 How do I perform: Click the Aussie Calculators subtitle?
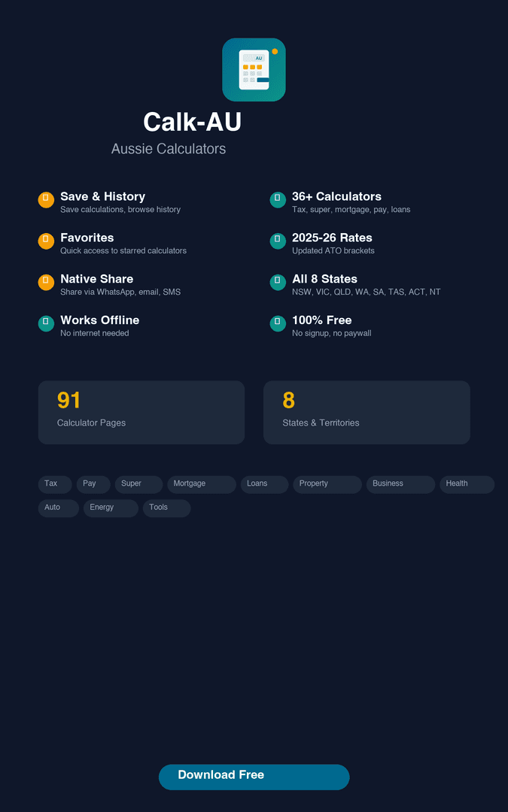tap(169, 149)
